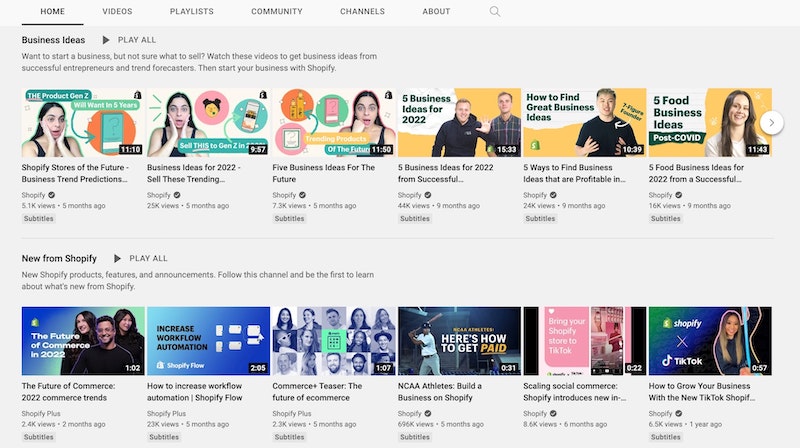Click verified checkmark under 16K views video
Image resolution: width=800 pixels, height=448 pixels.
[679, 195]
